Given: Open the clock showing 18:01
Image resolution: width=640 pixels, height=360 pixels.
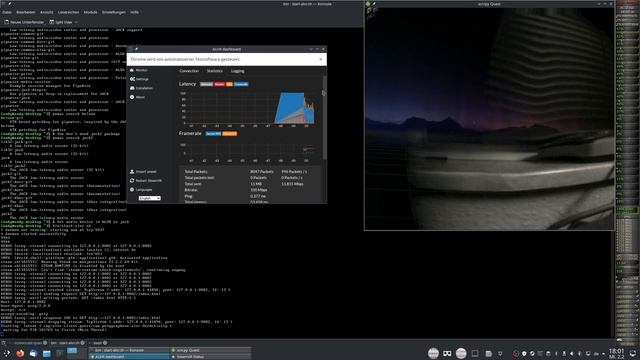Looking at the screenshot, I should point(616,353).
